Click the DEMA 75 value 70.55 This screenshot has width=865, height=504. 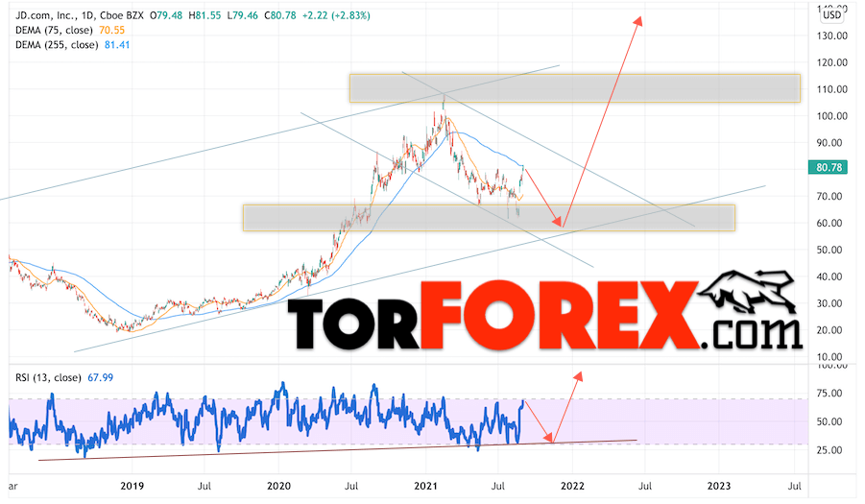point(111,31)
